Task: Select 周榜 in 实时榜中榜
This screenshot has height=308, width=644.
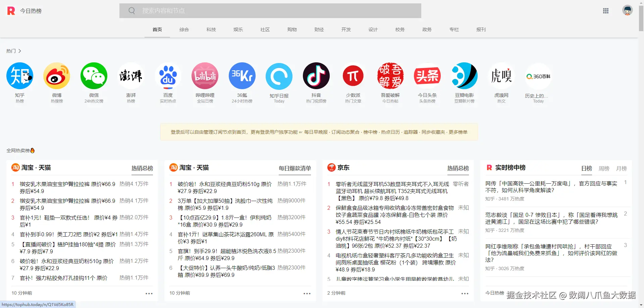Action: point(604,169)
